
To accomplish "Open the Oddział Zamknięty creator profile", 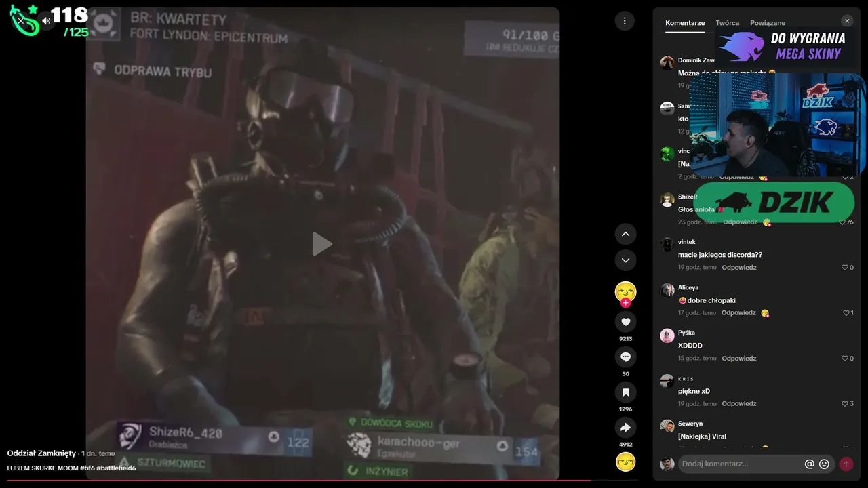I will [41, 453].
